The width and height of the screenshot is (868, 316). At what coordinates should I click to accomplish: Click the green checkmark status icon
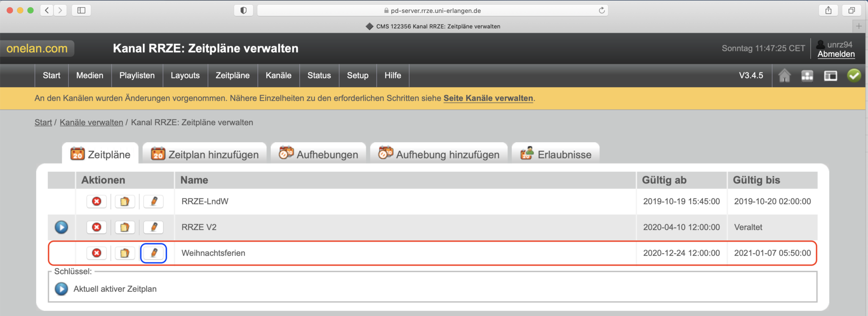click(854, 76)
